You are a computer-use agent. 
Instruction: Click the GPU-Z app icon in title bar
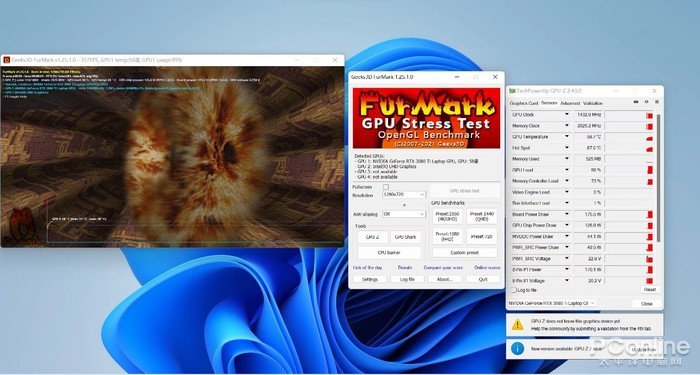point(512,91)
